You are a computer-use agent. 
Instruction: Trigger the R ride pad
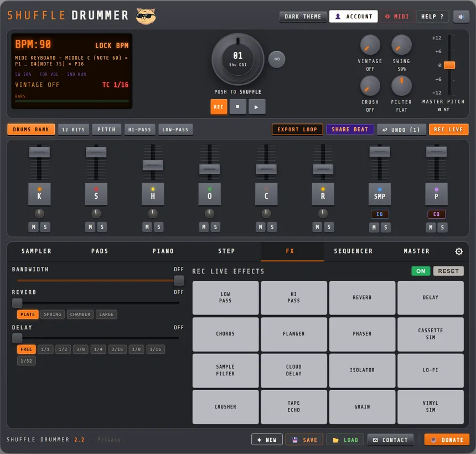[323, 194]
